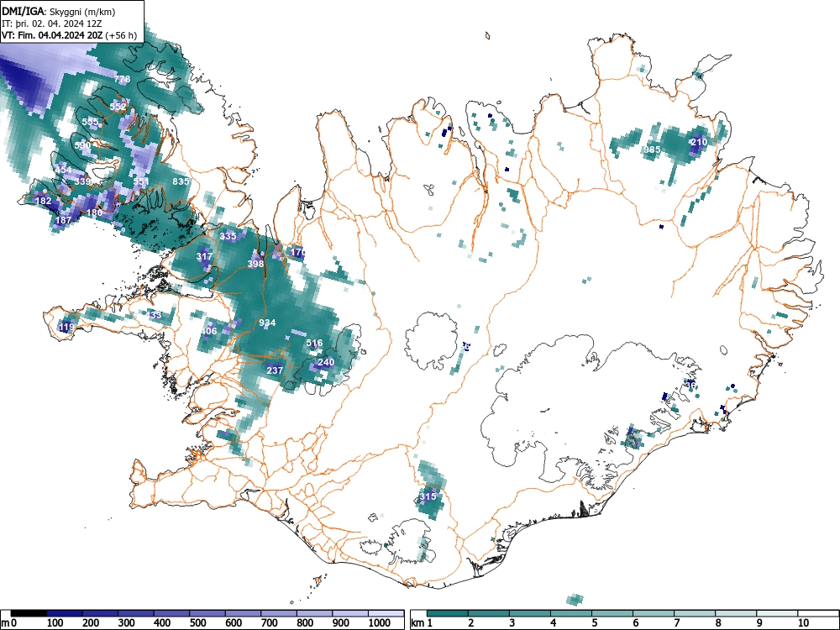The width and height of the screenshot is (840, 630).
Task: Click the 516 value label on map
Action: 314,343
